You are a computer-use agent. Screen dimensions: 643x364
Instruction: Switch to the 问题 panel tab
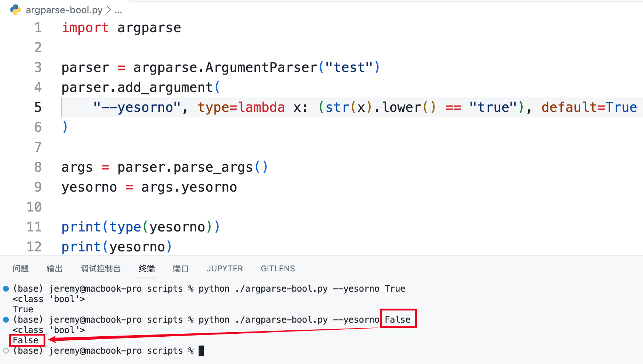coord(21,269)
